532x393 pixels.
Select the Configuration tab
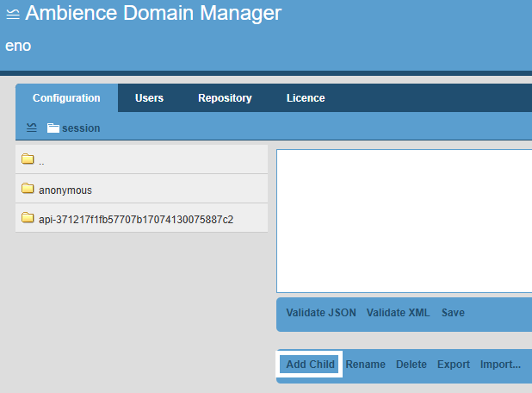click(x=66, y=98)
